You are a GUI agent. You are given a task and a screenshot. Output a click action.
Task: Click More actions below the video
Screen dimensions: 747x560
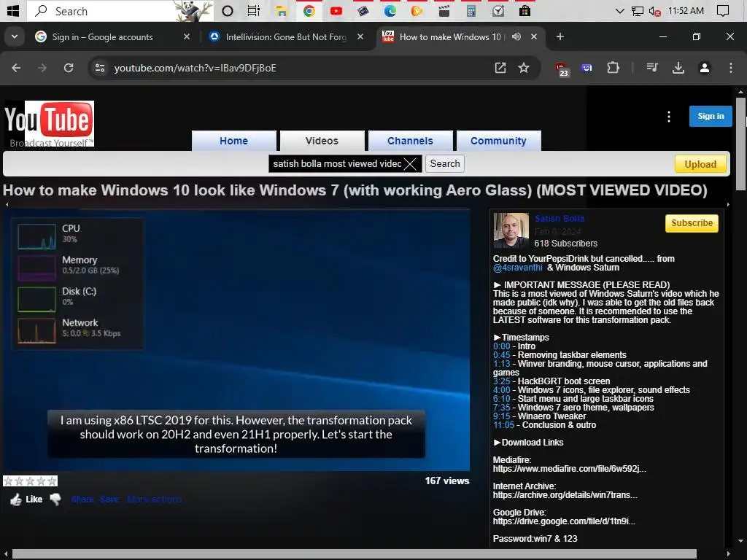point(155,499)
